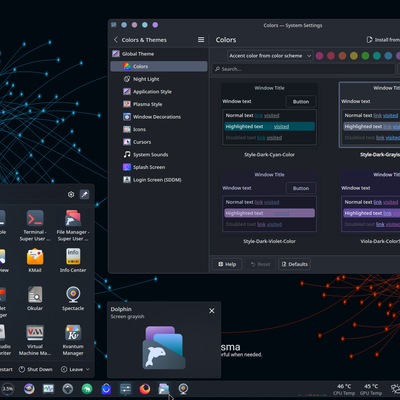Image resolution: width=400 pixels, height=400 pixels.
Task: Click the GPU Temp 45 °C widget
Action: click(x=371, y=389)
